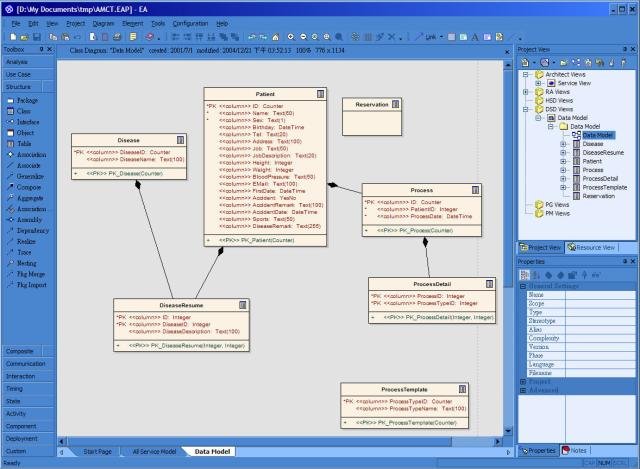
Task: Click the Stereotype property value field
Action: coord(600,321)
